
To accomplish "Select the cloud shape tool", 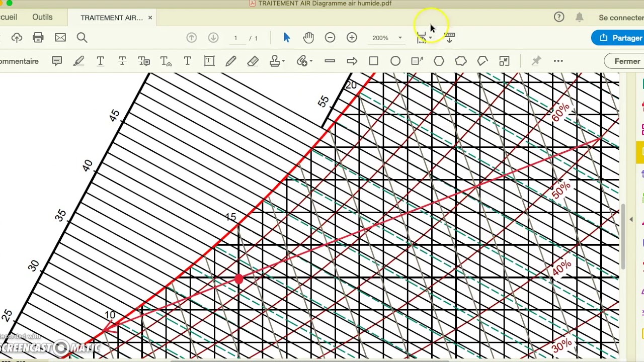I will click(461, 61).
